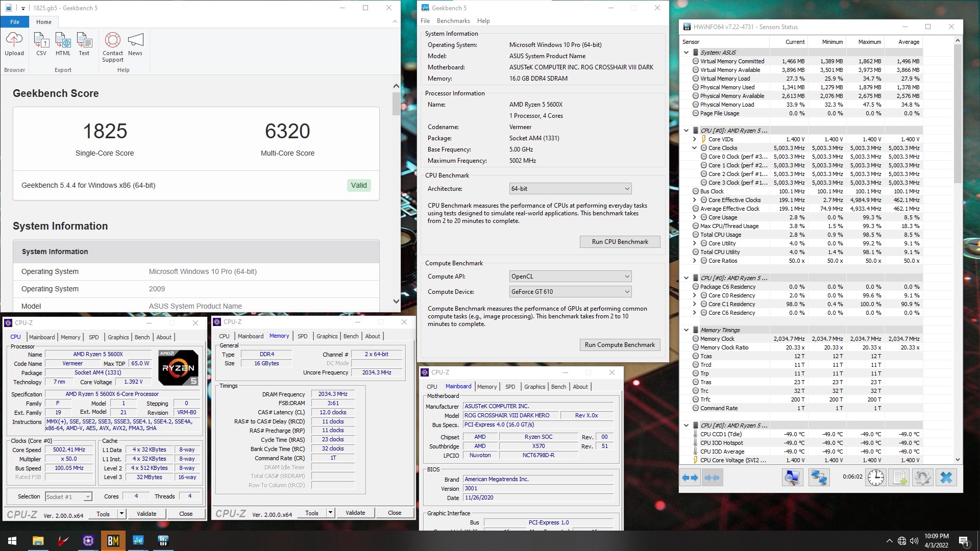Image resolution: width=980 pixels, height=551 pixels.
Task: Click the taskbar clock showing 10:09 PM
Action: tap(936, 541)
